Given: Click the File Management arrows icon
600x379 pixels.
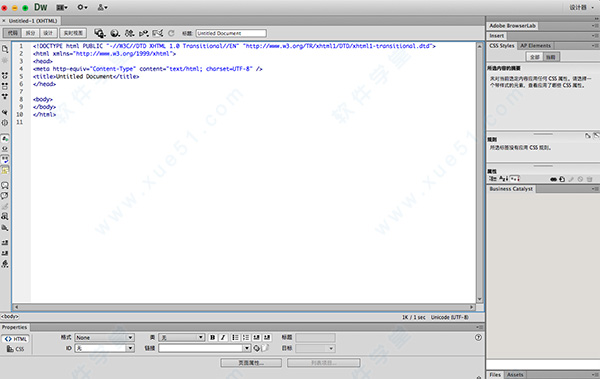Looking at the screenshot, I should click(x=130, y=33).
